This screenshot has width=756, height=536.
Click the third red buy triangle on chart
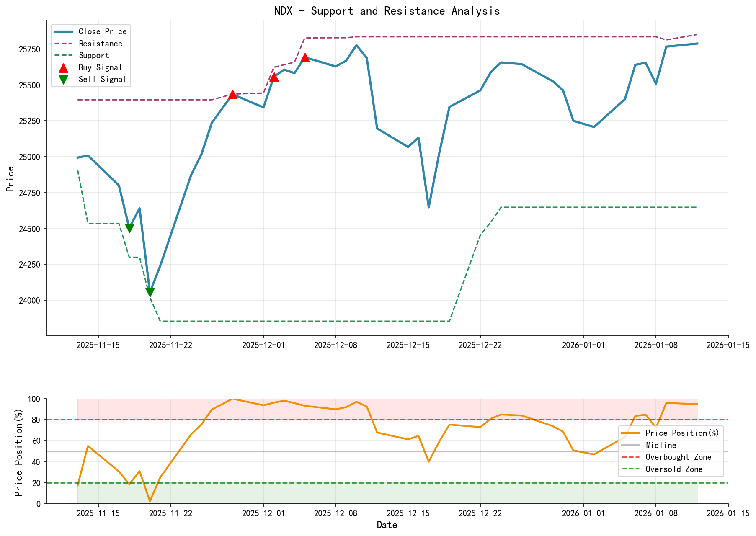(x=305, y=58)
